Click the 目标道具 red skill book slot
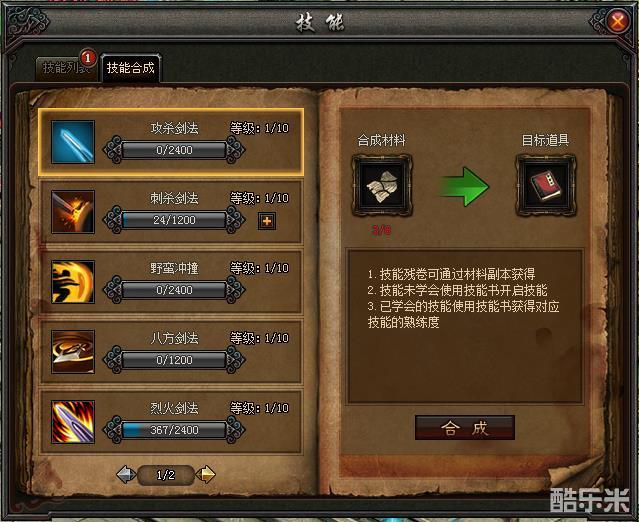 (x=546, y=185)
